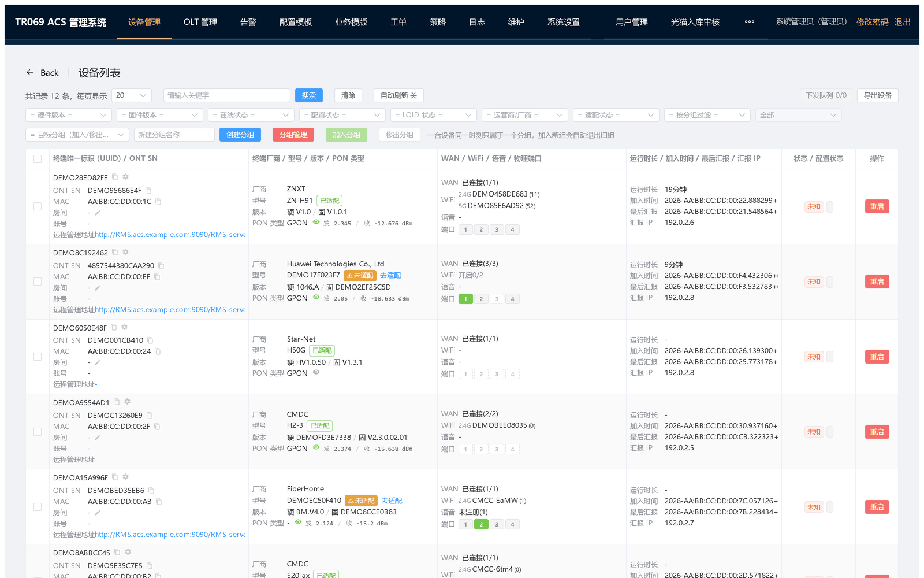
Task: Toggle PON eye icon for Star-Net H50G
Action: click(316, 372)
